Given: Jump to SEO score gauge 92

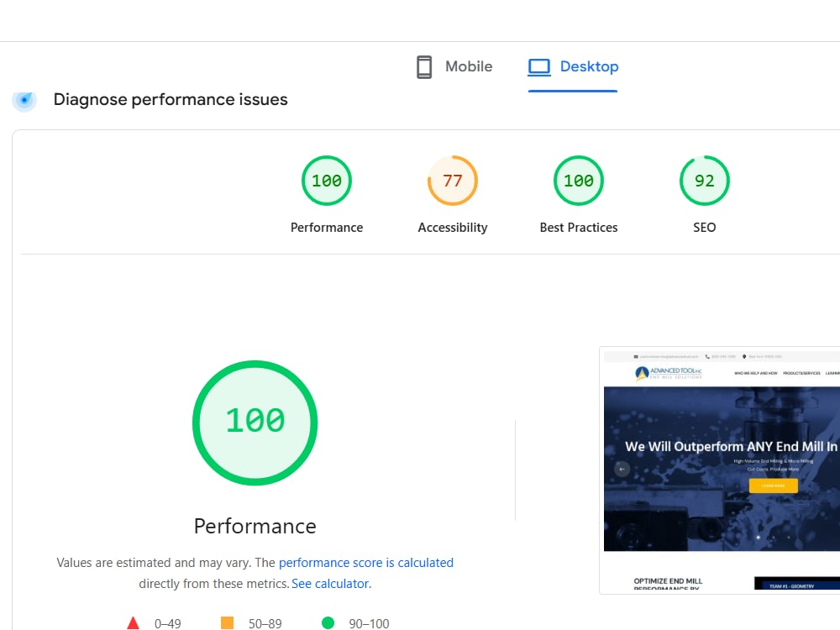Looking at the screenshot, I should [705, 181].
